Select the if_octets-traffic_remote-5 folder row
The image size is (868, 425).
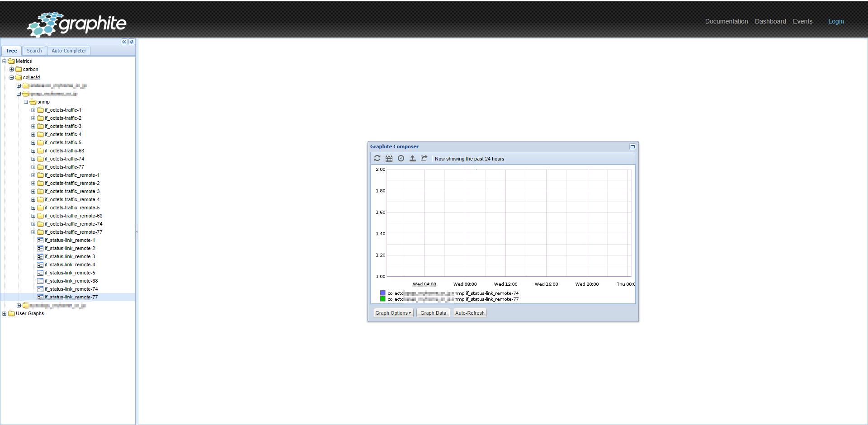coord(68,208)
